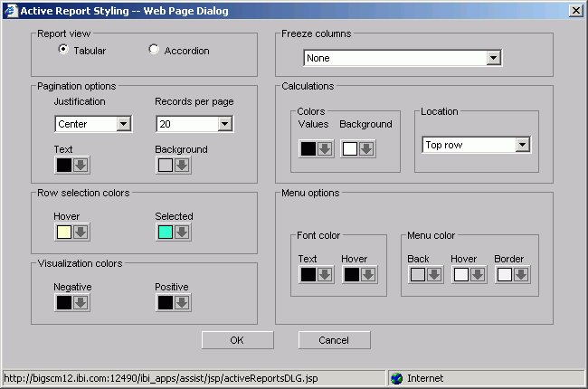Viewport: 588px width, 389px height.
Task: Click the Cancel button
Action: (x=334, y=340)
